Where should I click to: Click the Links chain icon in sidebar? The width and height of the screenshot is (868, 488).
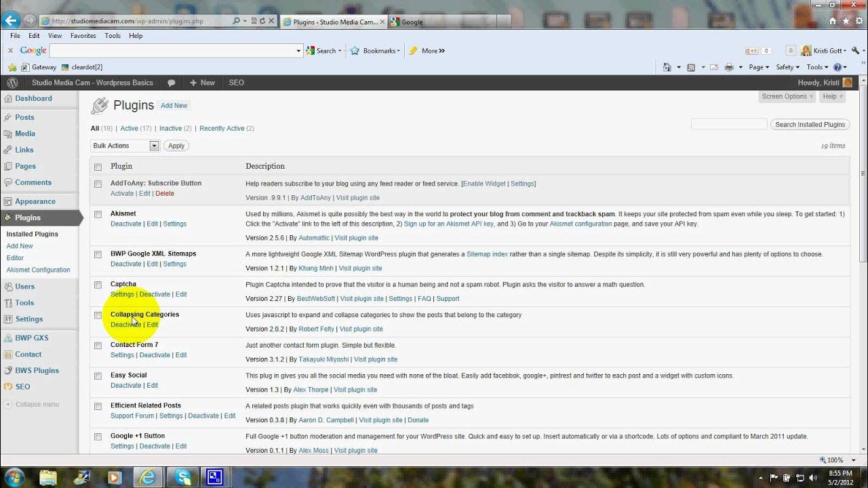pos(8,150)
